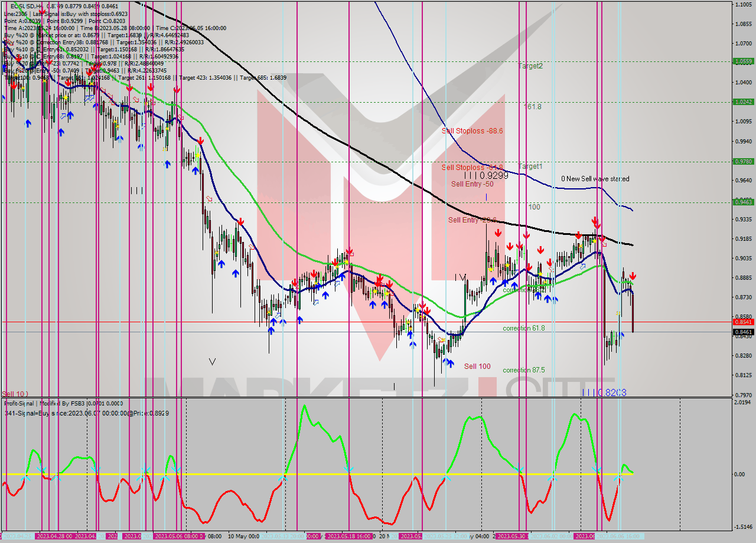Click the black 0.8461 current price tag
The height and width of the screenshot is (543, 756).
[x=742, y=332]
